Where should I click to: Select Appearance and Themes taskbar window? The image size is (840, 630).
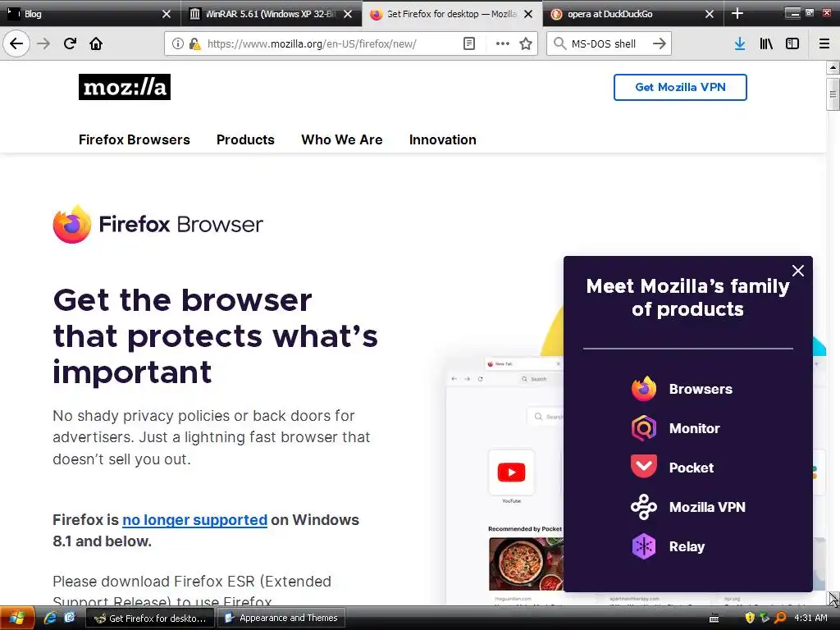(281, 618)
